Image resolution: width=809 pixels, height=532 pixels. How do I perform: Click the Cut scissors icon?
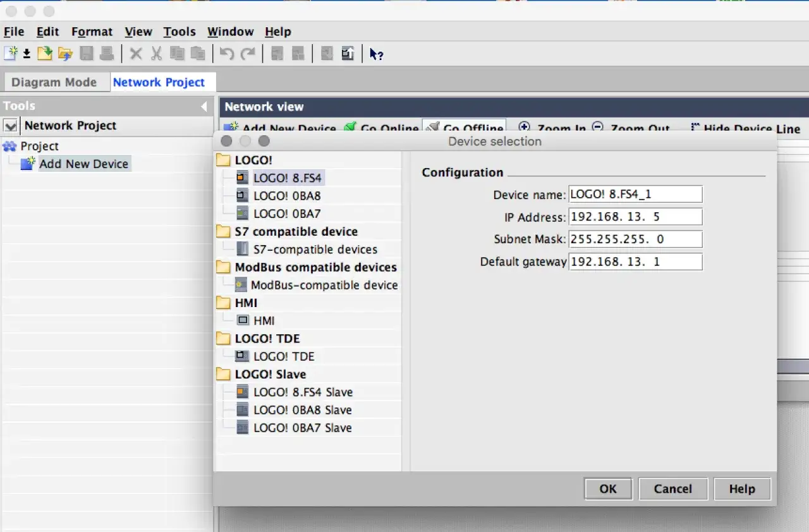click(x=156, y=54)
